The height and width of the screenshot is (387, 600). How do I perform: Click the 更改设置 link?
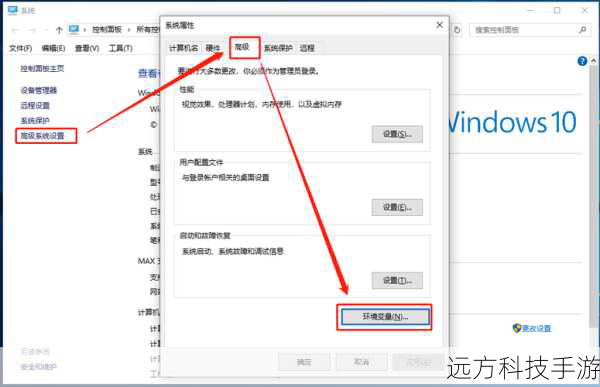pyautogui.click(x=536, y=328)
